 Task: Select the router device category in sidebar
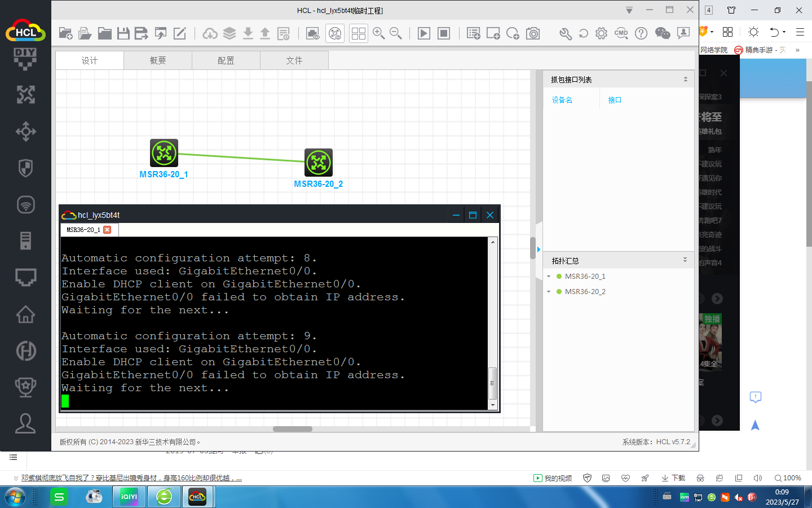click(25, 95)
